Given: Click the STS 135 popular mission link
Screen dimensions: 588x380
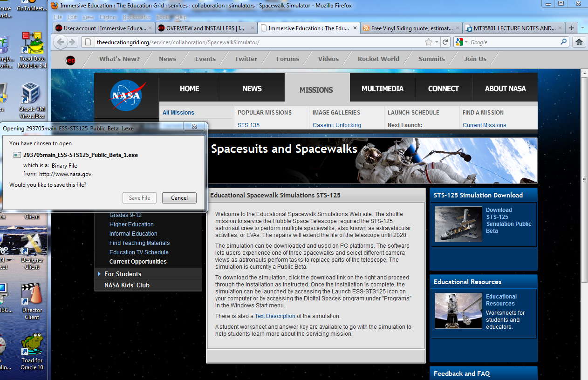Looking at the screenshot, I should coord(248,125).
